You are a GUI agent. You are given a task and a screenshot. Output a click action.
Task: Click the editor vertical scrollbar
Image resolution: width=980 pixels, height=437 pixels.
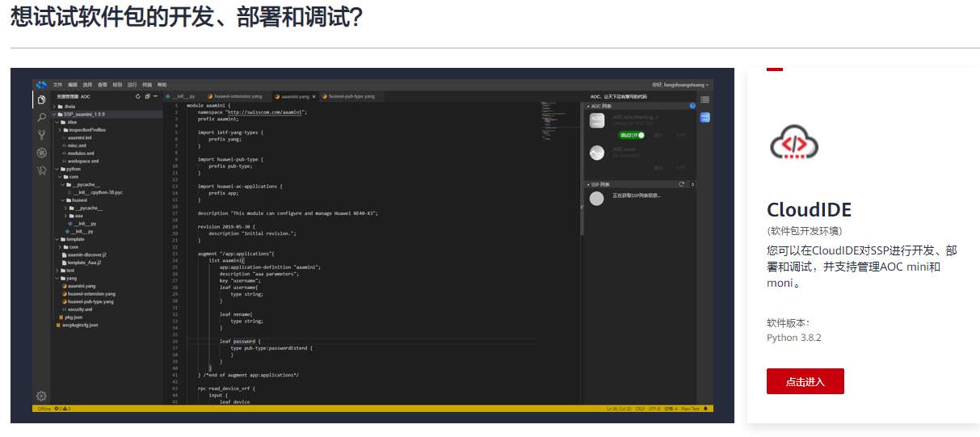coord(582,170)
